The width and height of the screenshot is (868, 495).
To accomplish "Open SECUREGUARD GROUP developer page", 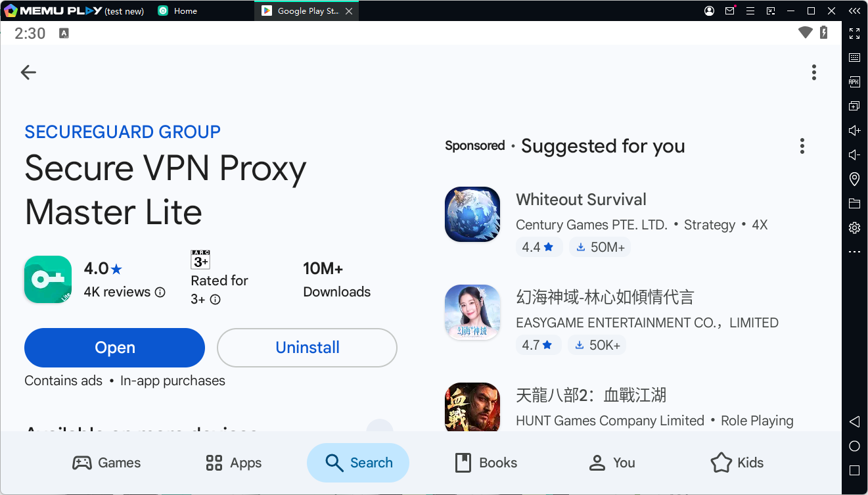I will coord(122,131).
